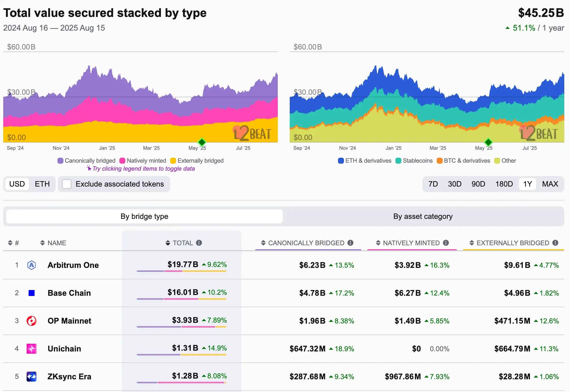
Task: Click the sort arrows beside NATIVELY MINTED
Action: [x=378, y=243]
